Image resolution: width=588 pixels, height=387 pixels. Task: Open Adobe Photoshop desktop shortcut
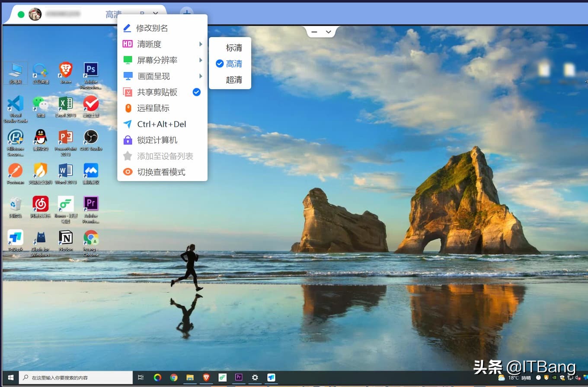tap(91, 70)
